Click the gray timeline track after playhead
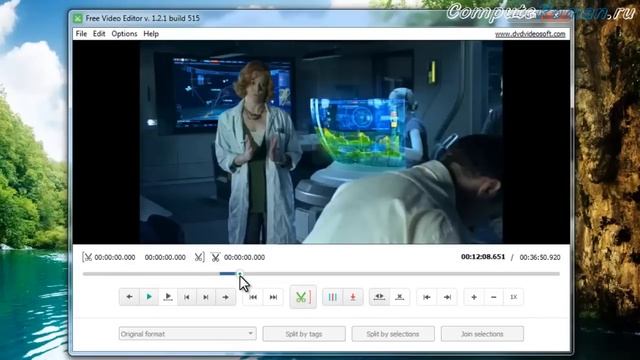Screen dimensions: 640x360 (x=401, y=274)
